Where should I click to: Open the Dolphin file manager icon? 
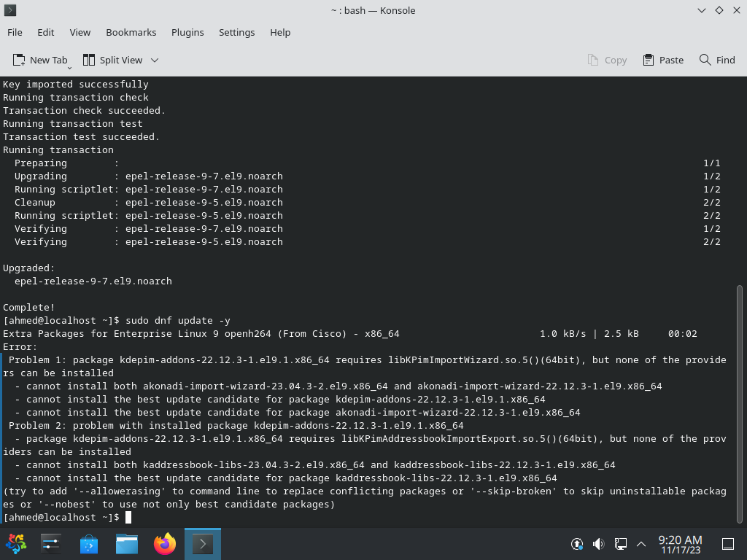click(127, 544)
